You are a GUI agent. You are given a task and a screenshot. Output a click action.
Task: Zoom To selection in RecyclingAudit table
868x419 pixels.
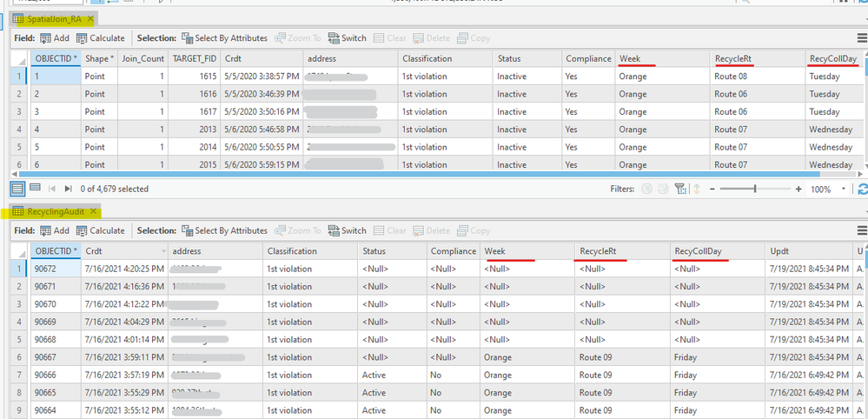[298, 231]
